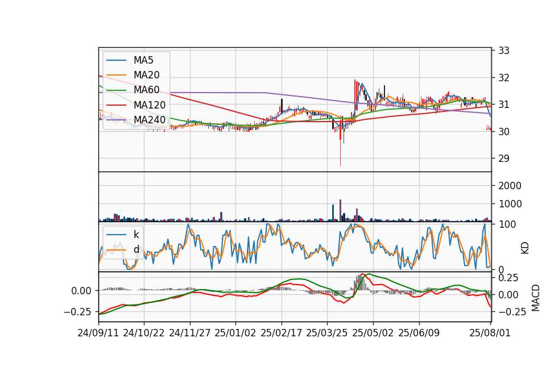Click the price axis value 32
The height and width of the screenshot is (392, 546).
[503, 78]
